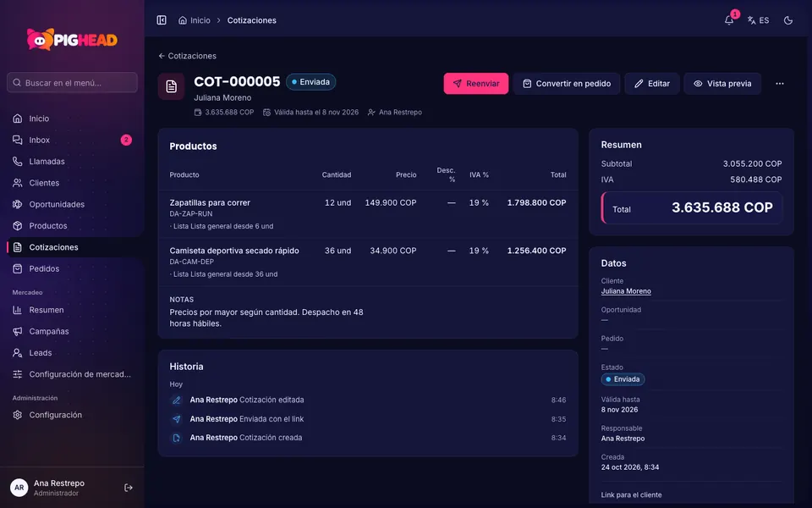Click the total 3.635.688 COP in Resumen
The image size is (812, 508).
[x=721, y=208]
